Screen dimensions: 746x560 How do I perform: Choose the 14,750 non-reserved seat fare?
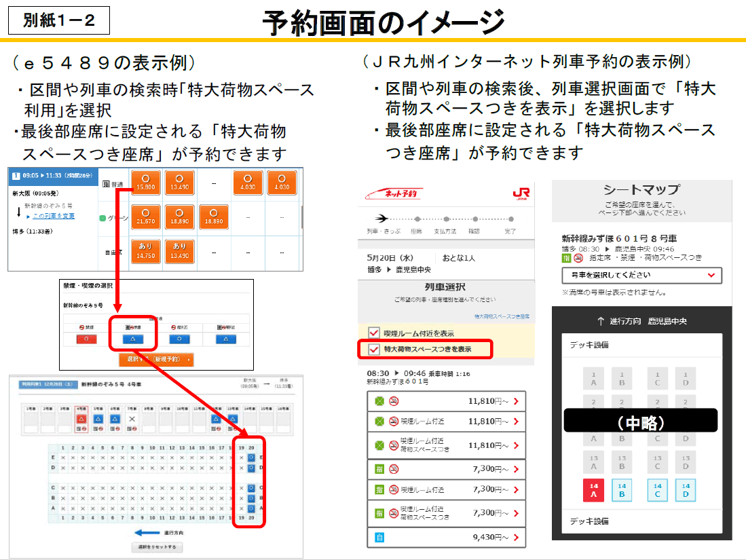(145, 251)
